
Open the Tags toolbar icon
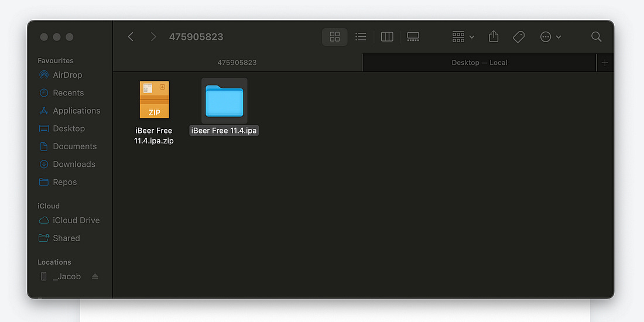coord(519,37)
